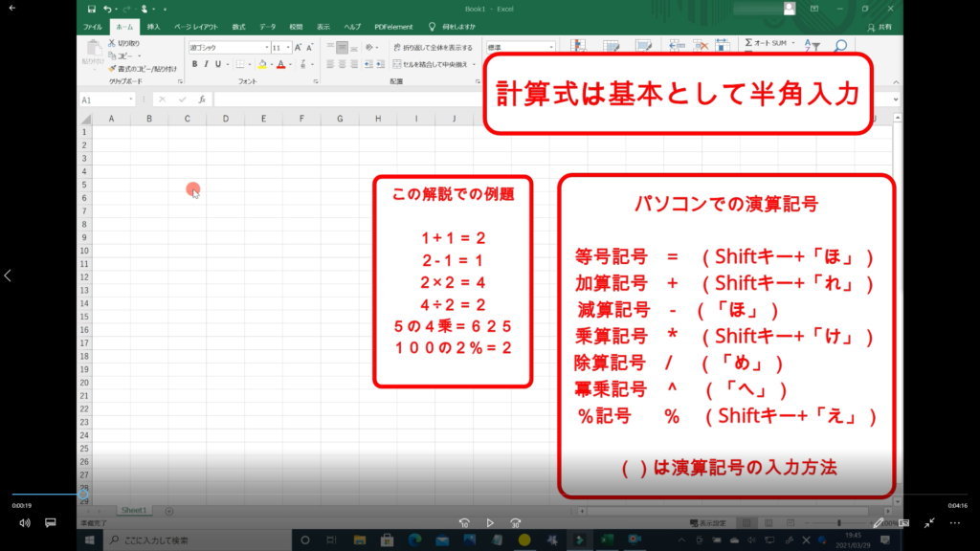
Task: Click the save icon in the title bar
Action: [x=91, y=9]
